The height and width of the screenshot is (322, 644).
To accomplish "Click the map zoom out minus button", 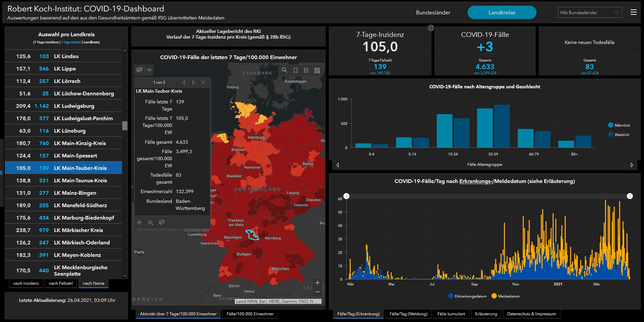I will [x=317, y=292].
